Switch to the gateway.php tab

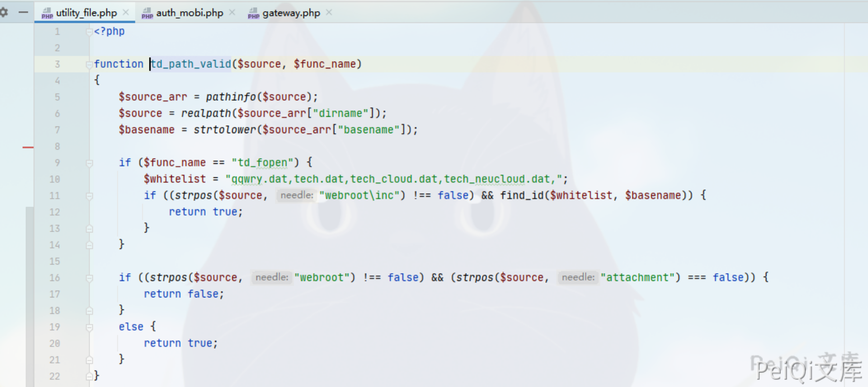pyautogui.click(x=291, y=13)
